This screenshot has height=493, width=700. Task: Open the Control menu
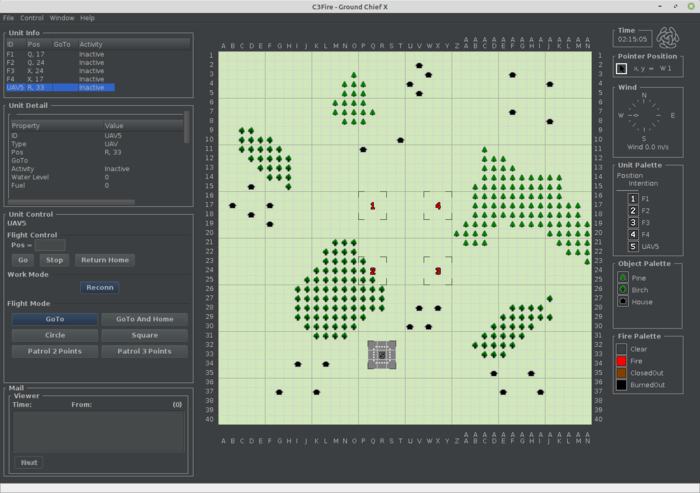(x=32, y=18)
